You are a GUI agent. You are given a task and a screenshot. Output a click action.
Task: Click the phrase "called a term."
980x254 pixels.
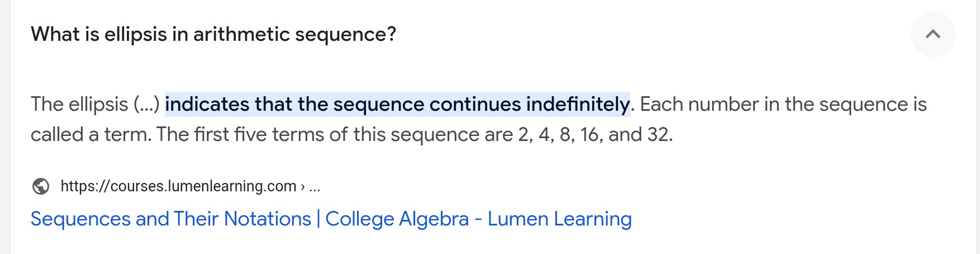click(91, 134)
